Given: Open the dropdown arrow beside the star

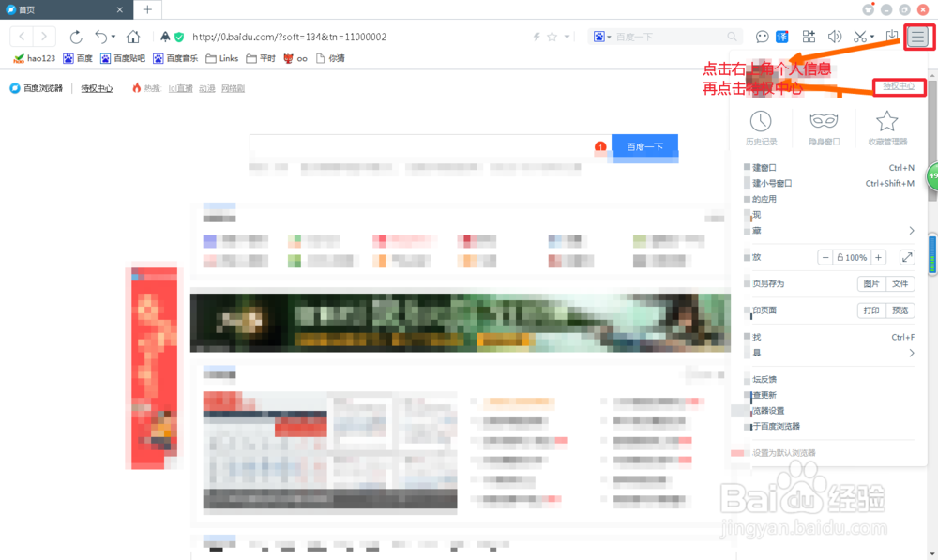Looking at the screenshot, I should click(x=567, y=37).
